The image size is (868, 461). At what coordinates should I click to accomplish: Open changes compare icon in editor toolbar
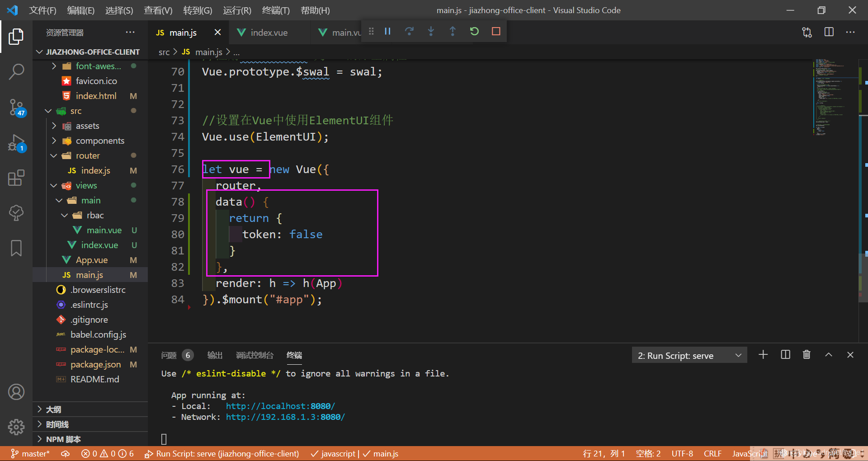(807, 32)
